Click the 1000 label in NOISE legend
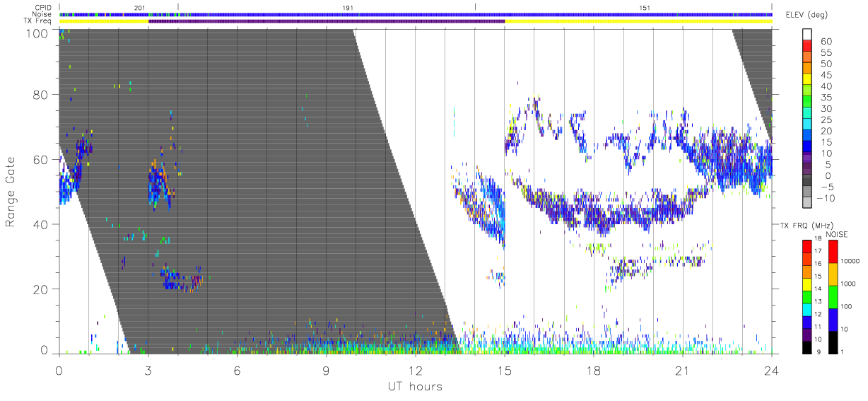Screen dimensions: 868x401 [x=849, y=284]
